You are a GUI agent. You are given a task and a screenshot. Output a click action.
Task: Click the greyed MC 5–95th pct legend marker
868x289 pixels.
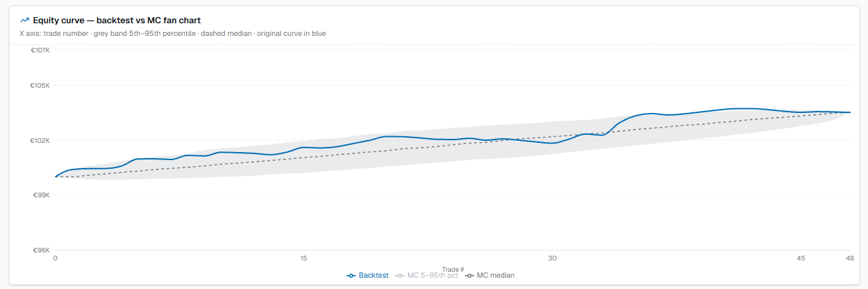pos(400,275)
